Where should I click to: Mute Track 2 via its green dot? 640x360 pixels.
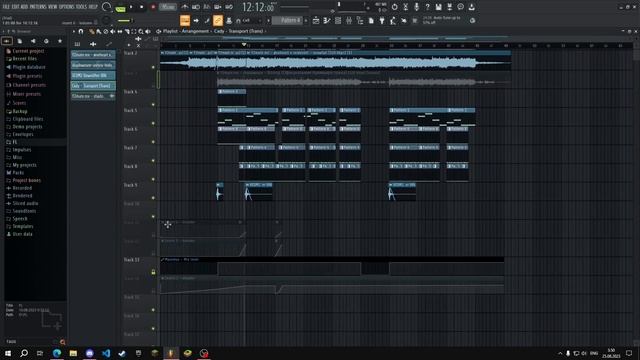(x=153, y=67)
